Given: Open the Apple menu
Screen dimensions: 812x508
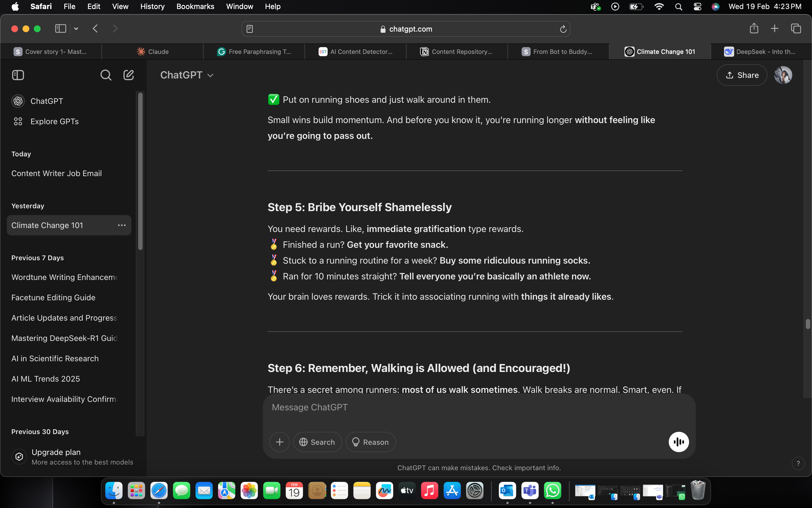Looking at the screenshot, I should [x=16, y=6].
